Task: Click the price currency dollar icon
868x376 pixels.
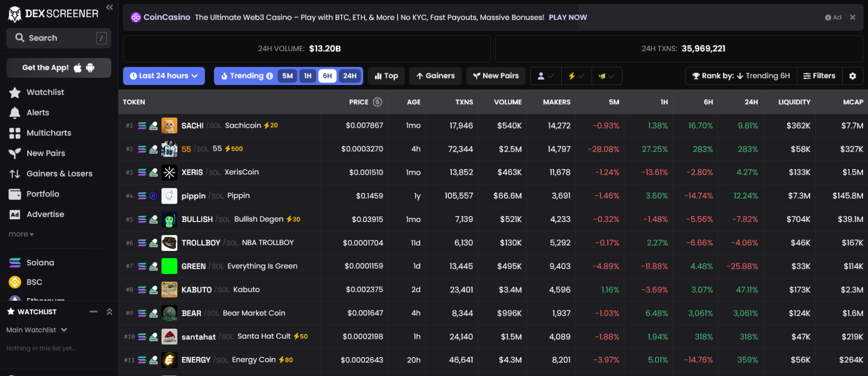Action: pyautogui.click(x=377, y=102)
